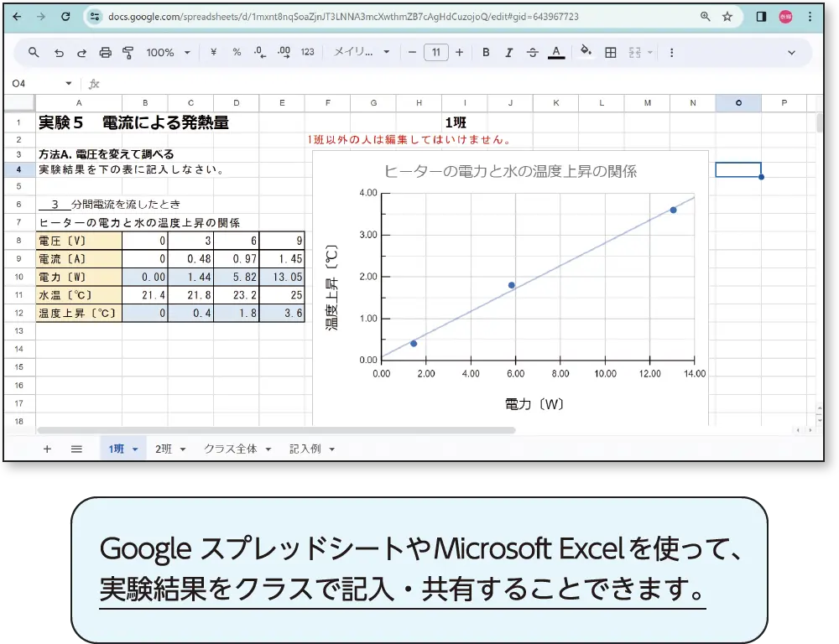The image size is (839, 644).
Task: Print the spreadsheet using printer icon
Action: click(105, 53)
